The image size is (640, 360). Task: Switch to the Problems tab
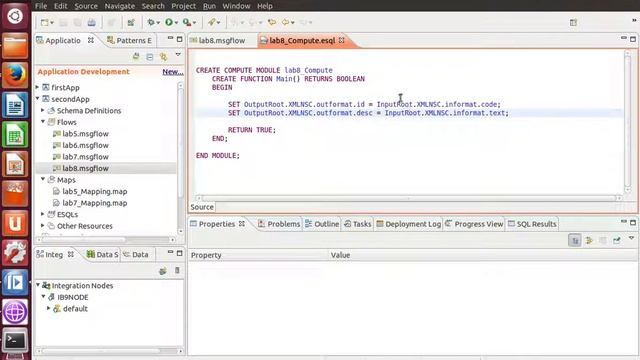pyautogui.click(x=279, y=224)
